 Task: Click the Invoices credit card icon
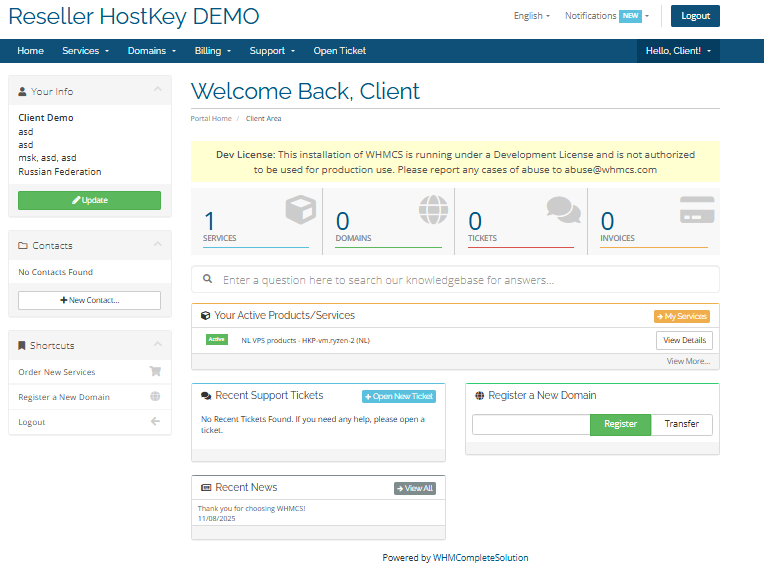pos(696,211)
